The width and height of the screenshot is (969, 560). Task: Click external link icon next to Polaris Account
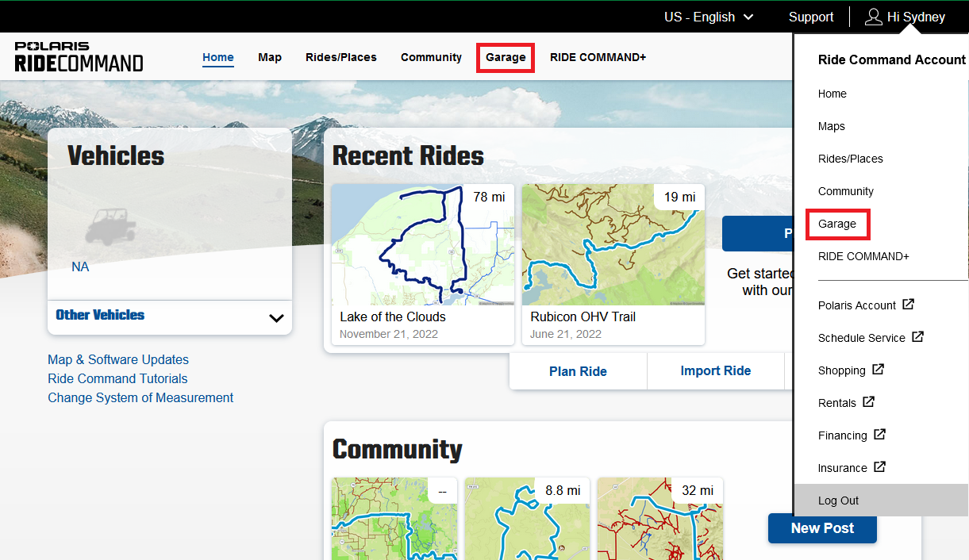909,305
